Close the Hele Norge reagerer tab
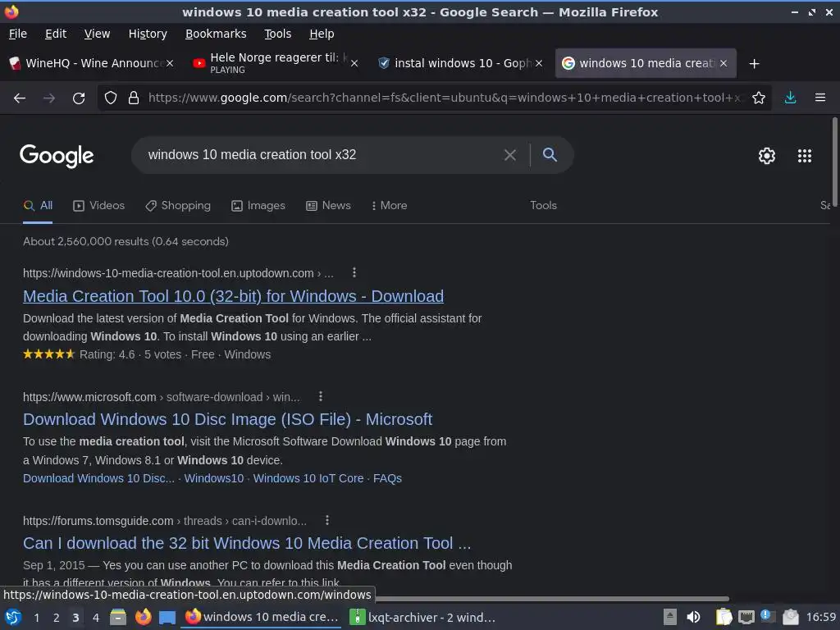This screenshot has height=630, width=840. point(354,63)
